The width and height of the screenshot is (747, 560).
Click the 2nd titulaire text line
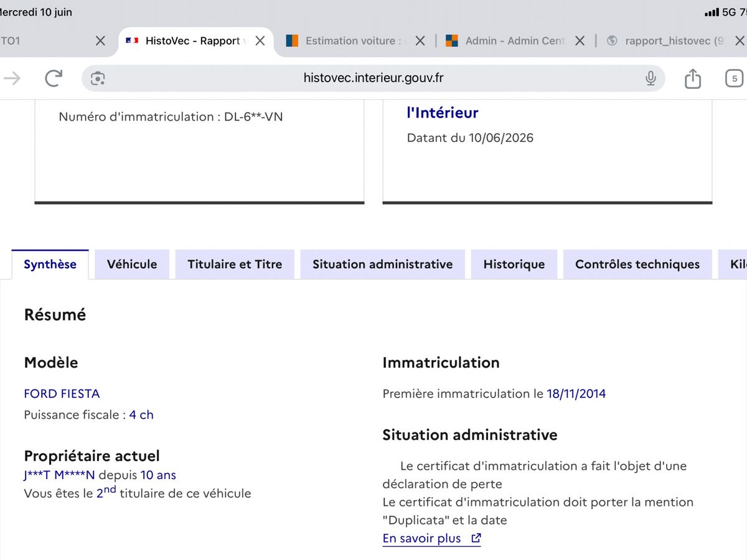138,493
